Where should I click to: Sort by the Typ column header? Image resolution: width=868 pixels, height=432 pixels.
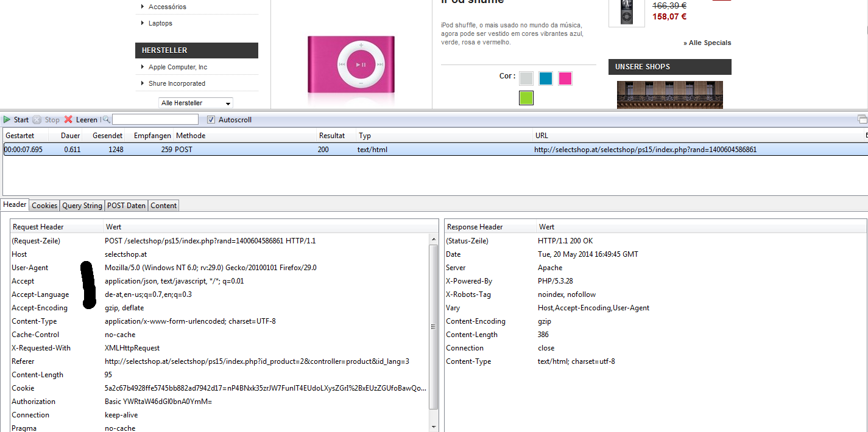click(x=445, y=136)
